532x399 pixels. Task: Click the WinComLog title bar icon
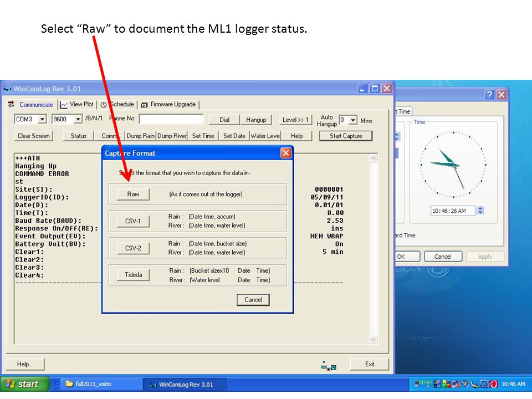coord(7,89)
